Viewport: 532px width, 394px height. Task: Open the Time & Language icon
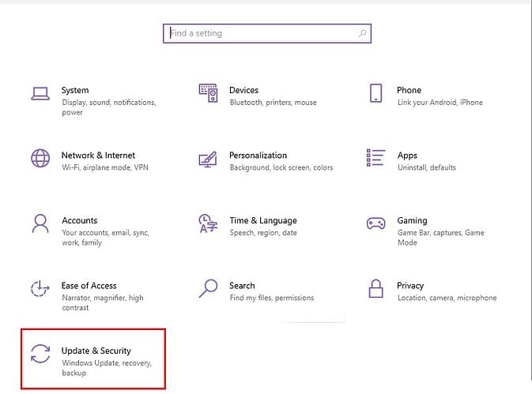pos(208,223)
